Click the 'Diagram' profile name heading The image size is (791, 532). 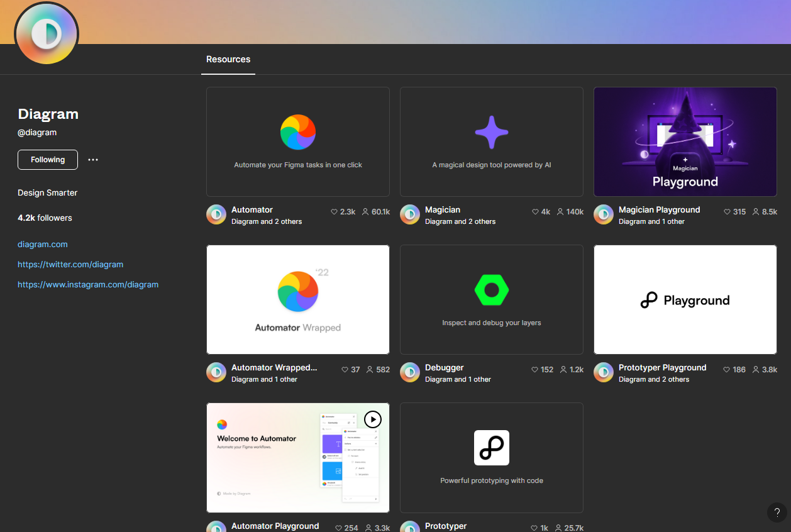(48, 114)
